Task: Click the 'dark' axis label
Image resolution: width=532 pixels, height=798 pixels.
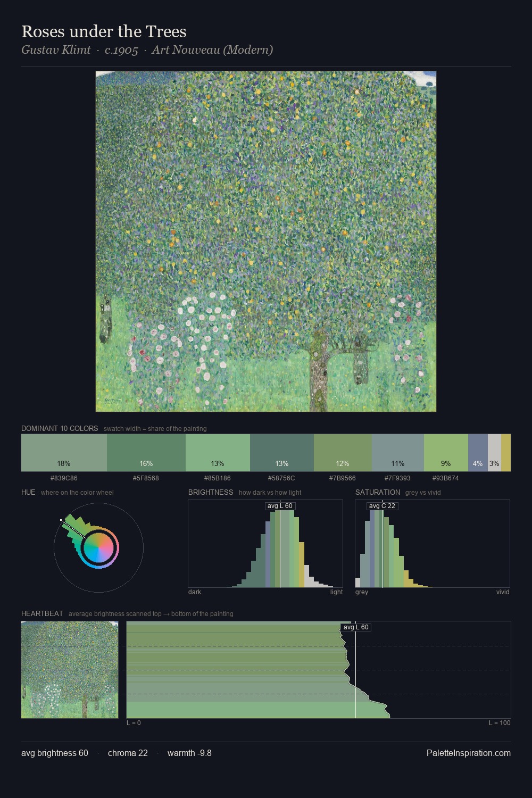Action: click(x=195, y=592)
